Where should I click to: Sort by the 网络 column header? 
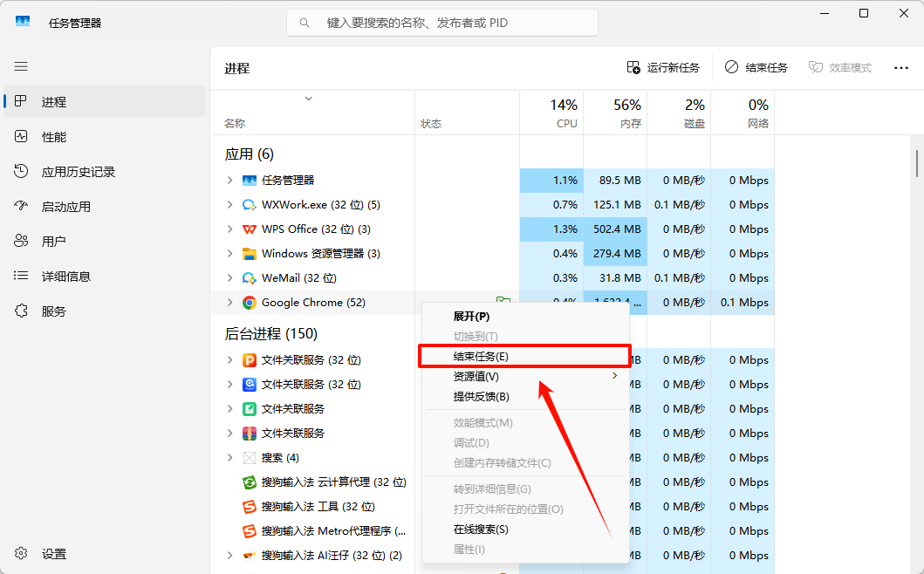[743, 113]
